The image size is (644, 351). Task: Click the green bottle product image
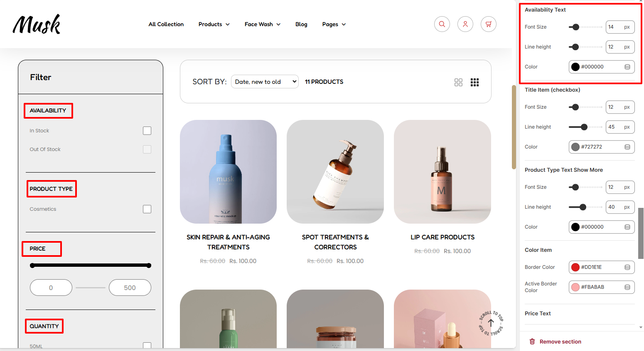(228, 319)
